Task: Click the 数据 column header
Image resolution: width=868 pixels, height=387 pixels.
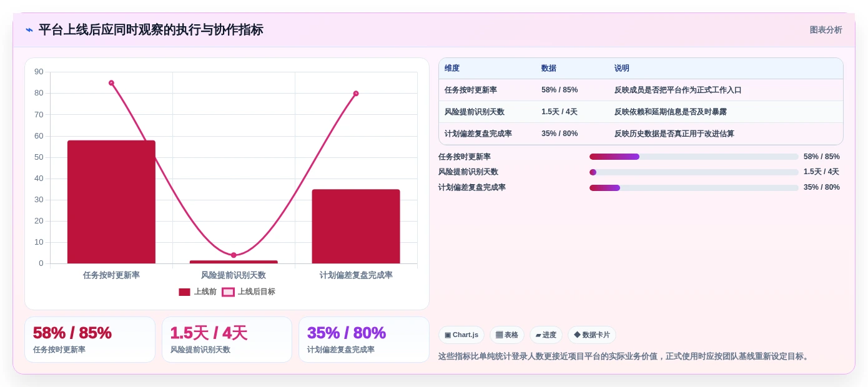Action: pyautogui.click(x=549, y=69)
